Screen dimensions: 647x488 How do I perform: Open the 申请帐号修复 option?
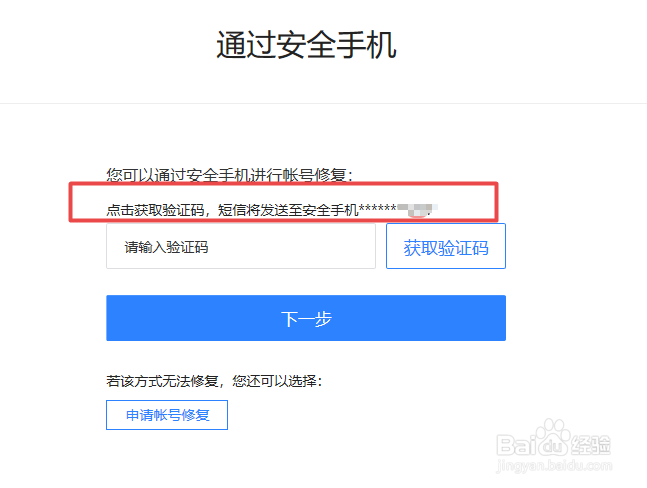pyautogui.click(x=167, y=415)
